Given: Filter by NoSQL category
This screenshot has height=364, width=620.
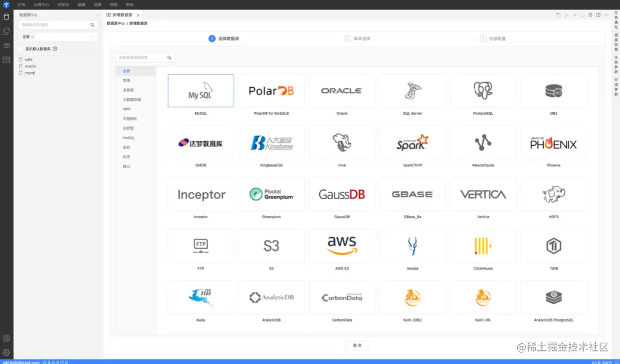Looking at the screenshot, I should (x=135, y=138).
